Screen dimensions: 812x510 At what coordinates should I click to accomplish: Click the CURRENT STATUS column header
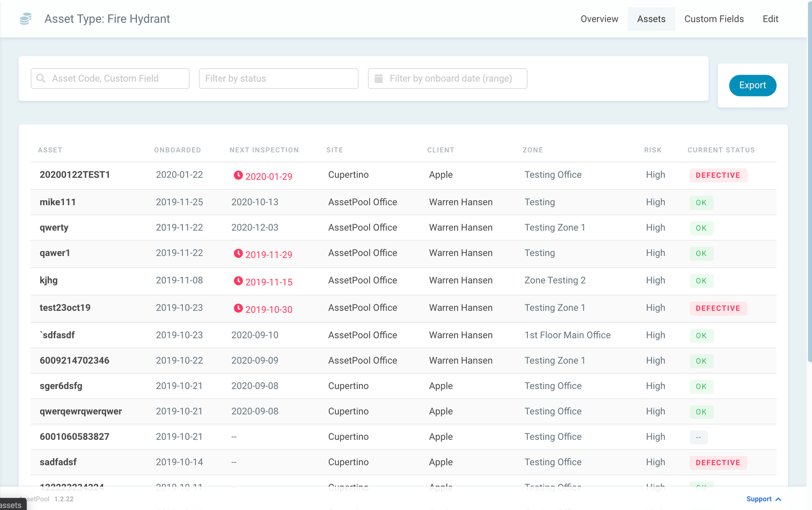(x=721, y=150)
